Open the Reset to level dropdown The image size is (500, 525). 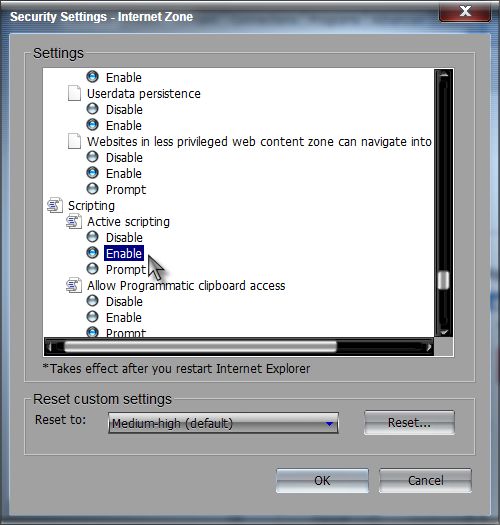[223, 423]
